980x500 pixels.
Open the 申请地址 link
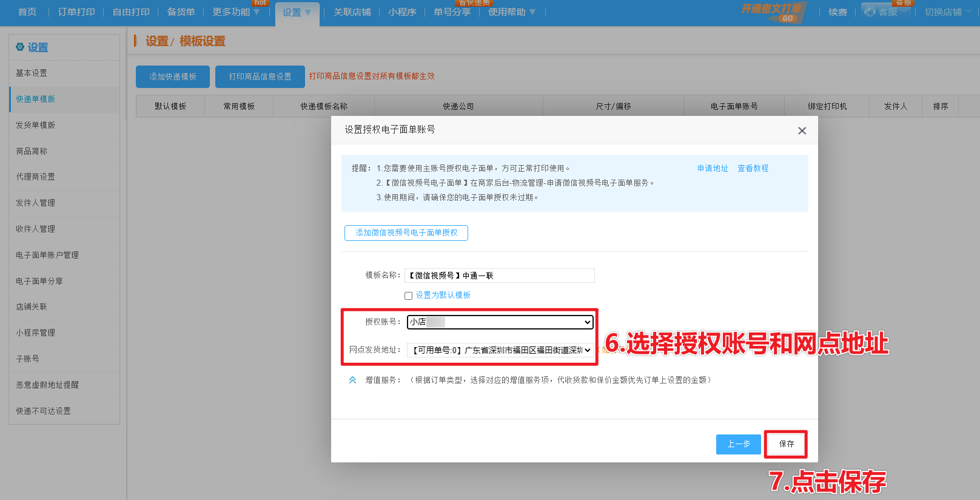click(x=713, y=168)
